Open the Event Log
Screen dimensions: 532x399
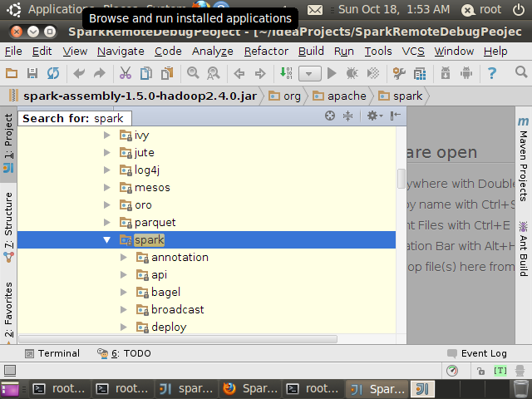point(477,353)
